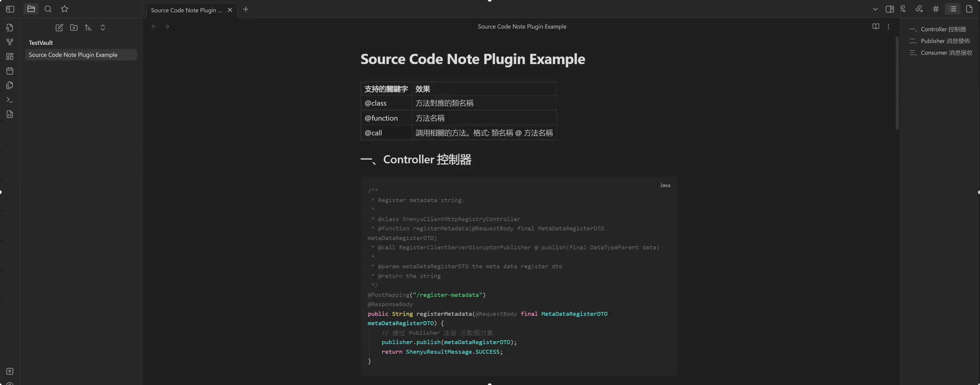
Task: Navigate back with the left arrow
Action: [x=154, y=26]
